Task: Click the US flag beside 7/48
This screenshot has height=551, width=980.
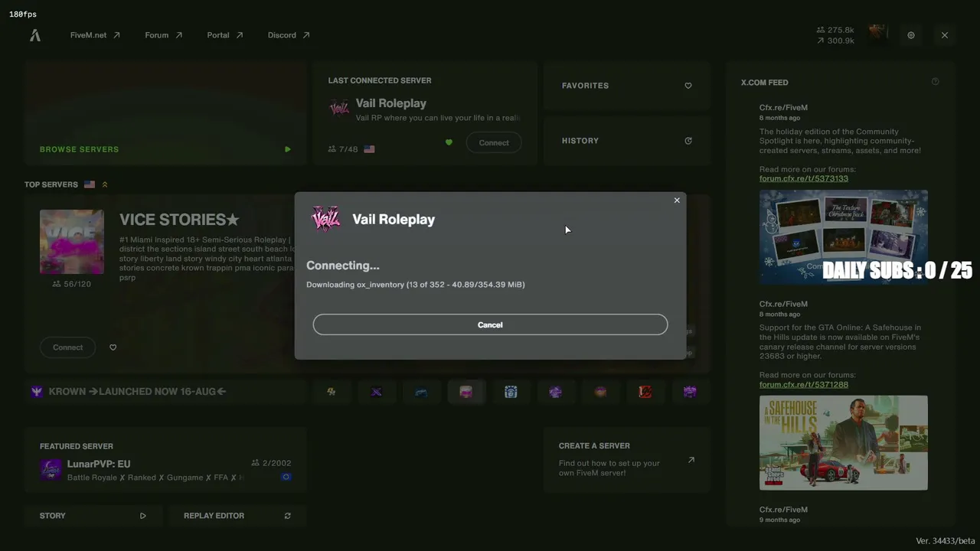Action: [x=370, y=149]
